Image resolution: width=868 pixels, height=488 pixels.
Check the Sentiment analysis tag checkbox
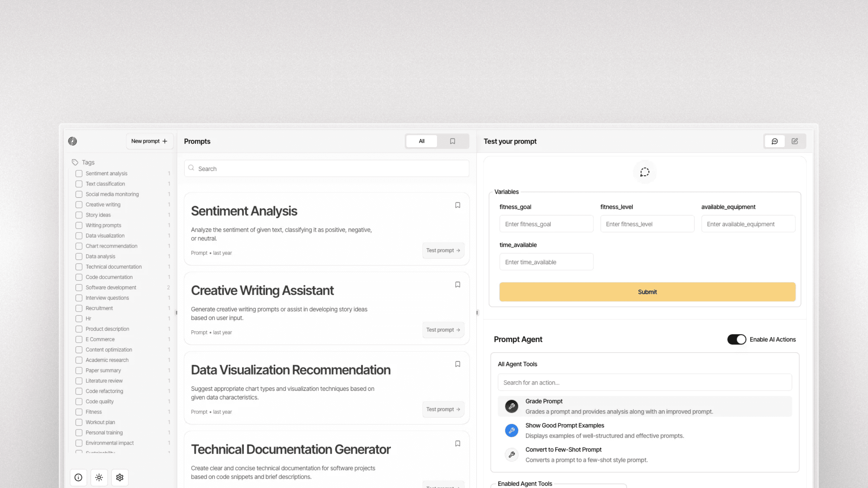pos(79,174)
